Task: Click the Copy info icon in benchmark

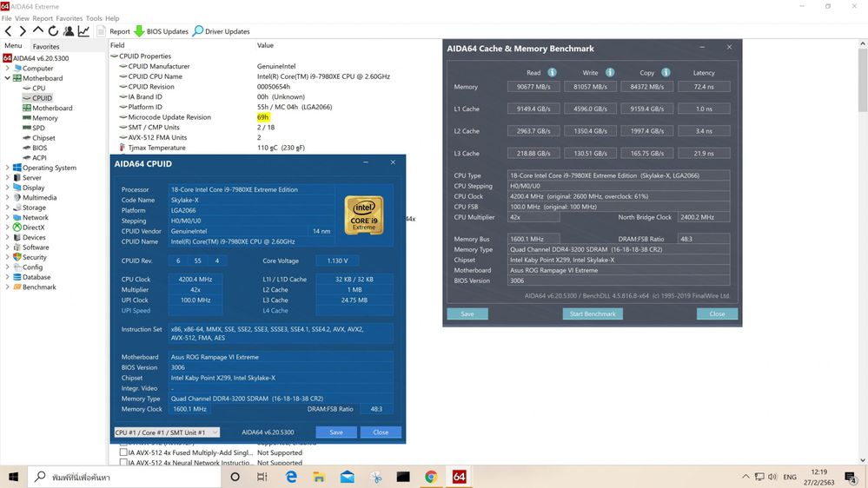Action: (666, 72)
